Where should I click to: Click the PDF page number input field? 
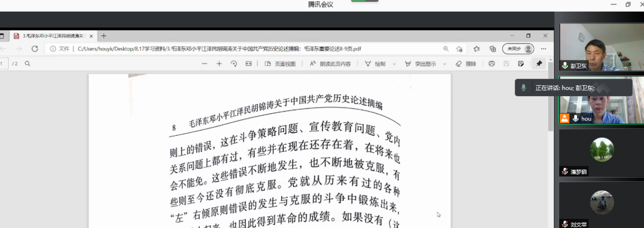[3, 64]
